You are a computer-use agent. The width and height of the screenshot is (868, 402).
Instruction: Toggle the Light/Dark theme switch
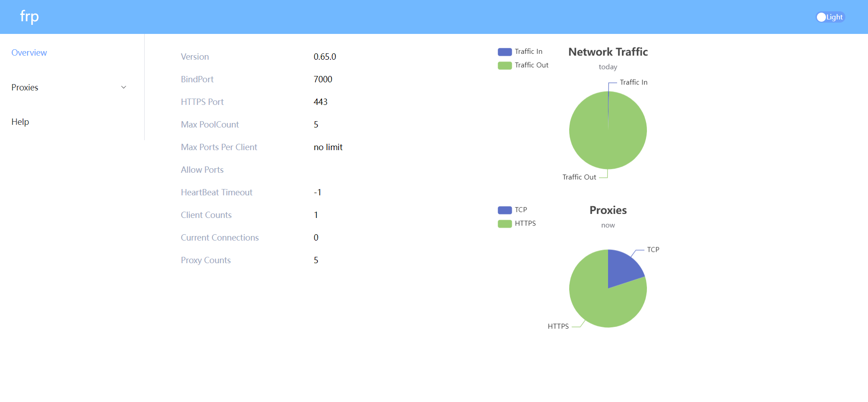coord(830,17)
